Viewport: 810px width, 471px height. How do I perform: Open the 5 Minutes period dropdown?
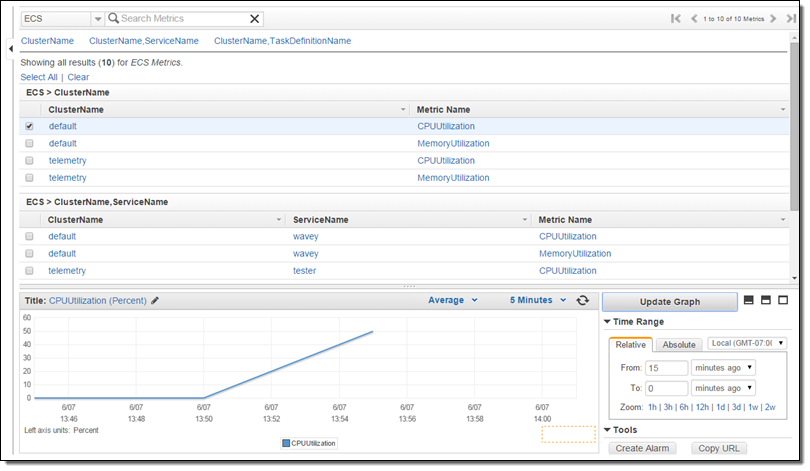pos(538,300)
